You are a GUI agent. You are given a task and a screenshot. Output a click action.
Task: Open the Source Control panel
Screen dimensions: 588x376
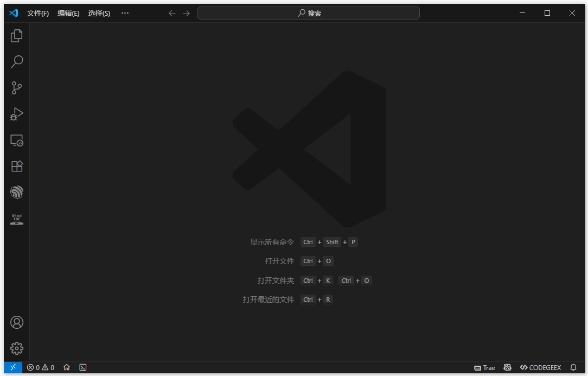(16, 88)
